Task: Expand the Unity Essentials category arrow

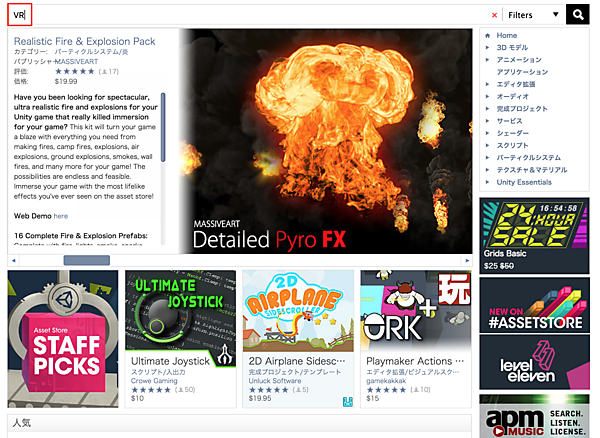Action: tap(487, 182)
